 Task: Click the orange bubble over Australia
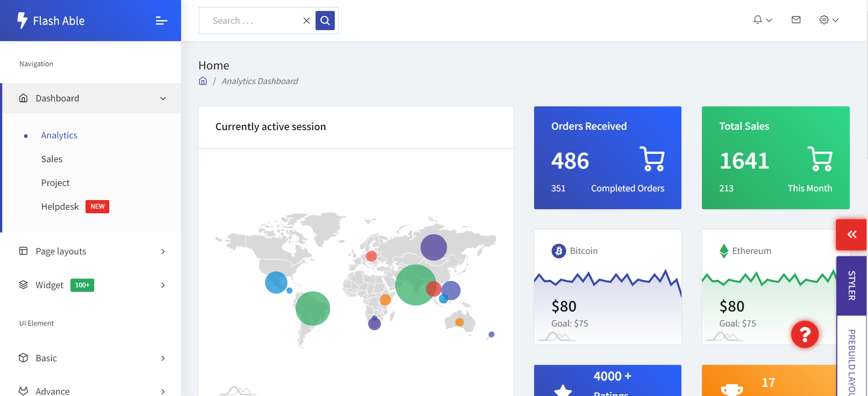point(460,322)
